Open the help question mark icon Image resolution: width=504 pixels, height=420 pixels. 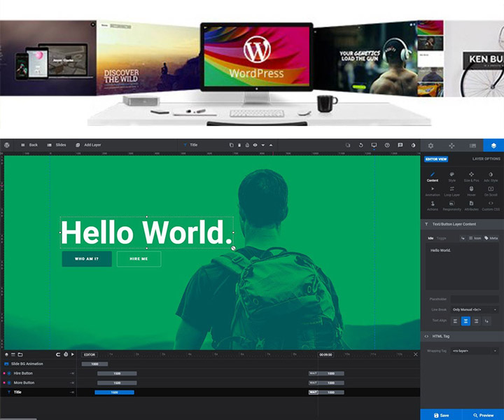click(x=387, y=145)
